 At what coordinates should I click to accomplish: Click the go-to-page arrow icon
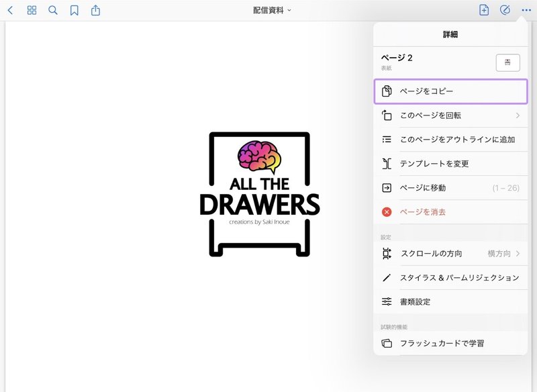pyautogui.click(x=387, y=188)
